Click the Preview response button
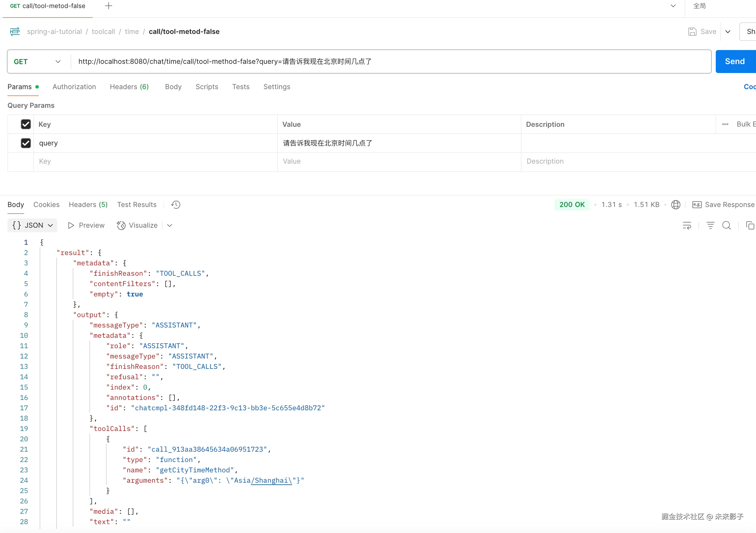Image resolution: width=756 pixels, height=533 pixels. pos(86,225)
